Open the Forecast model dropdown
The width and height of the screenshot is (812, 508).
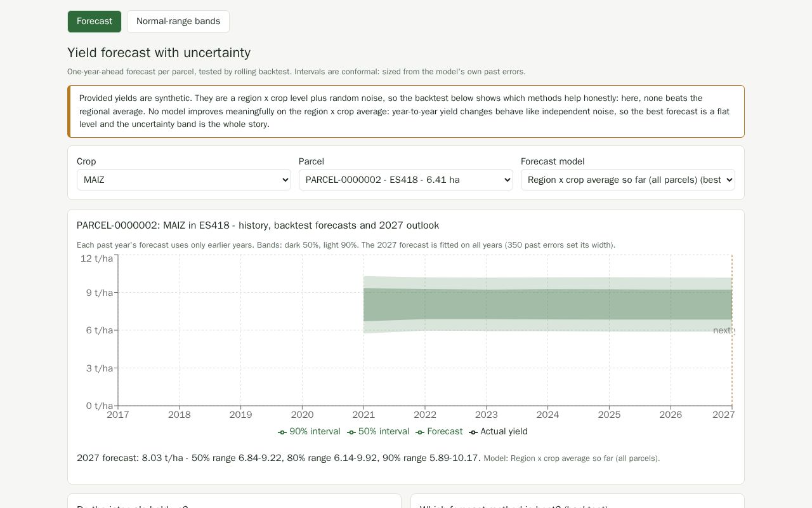[x=628, y=180]
